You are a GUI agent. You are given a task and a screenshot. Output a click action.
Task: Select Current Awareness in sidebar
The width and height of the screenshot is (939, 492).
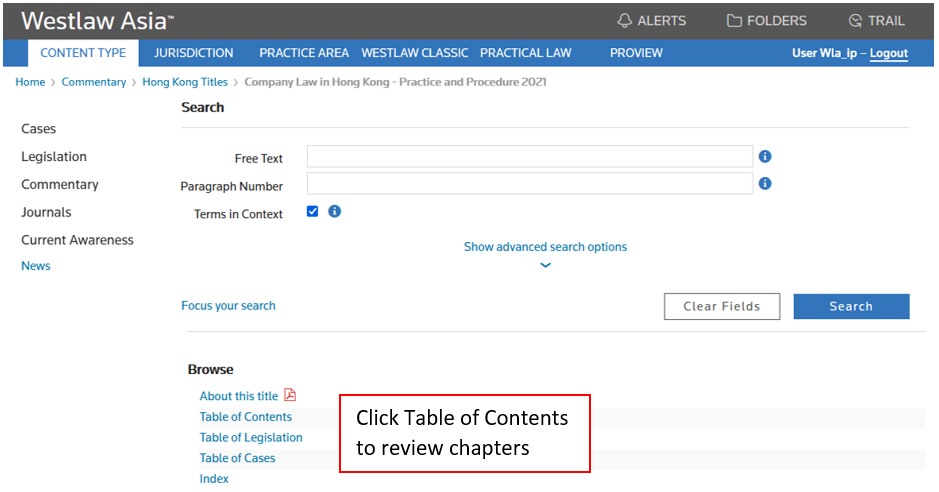(x=77, y=240)
